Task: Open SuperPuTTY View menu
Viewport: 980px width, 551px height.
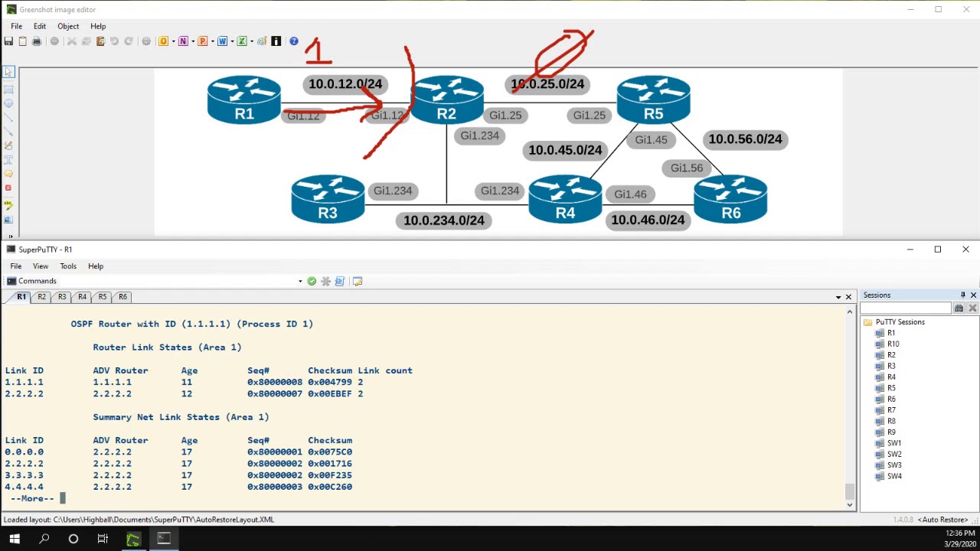Action: pos(41,266)
